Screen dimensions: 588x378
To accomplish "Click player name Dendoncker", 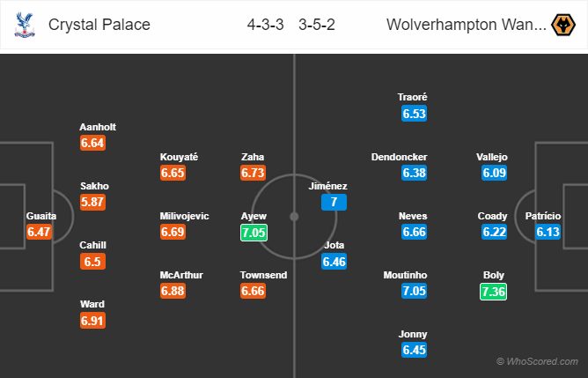I will (400, 157).
